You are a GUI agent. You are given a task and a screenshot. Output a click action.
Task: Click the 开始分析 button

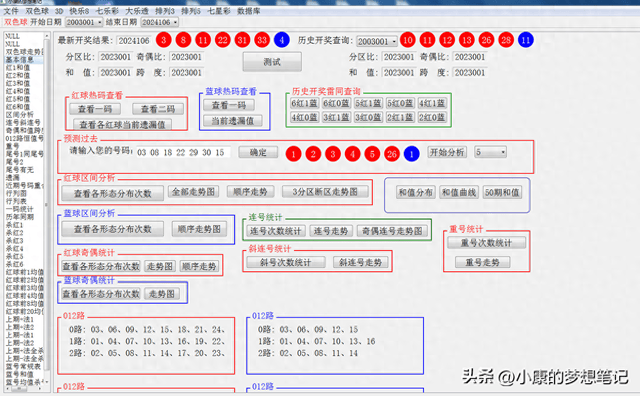click(x=447, y=152)
